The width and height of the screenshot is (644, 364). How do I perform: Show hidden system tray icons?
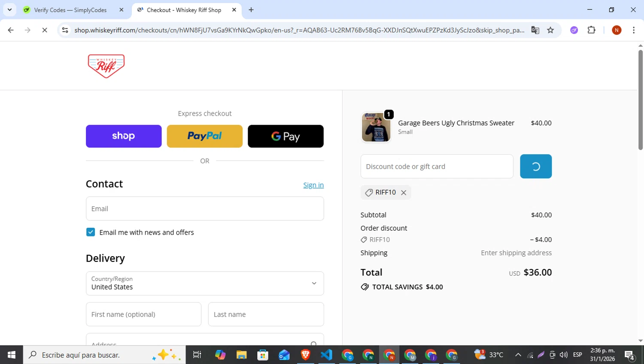(x=518, y=355)
